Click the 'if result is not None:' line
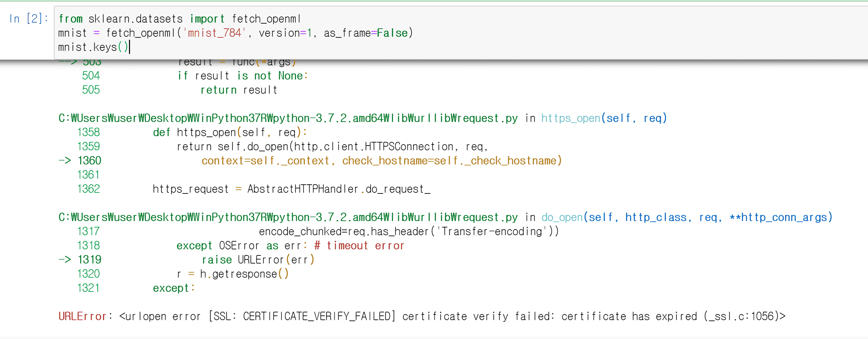Screen dimensions: 868x339 243,76
